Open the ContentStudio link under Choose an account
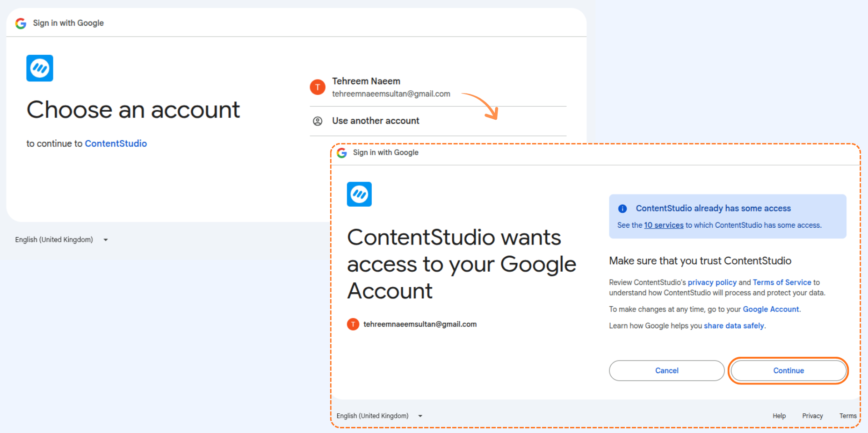The width and height of the screenshot is (868, 433). [x=116, y=144]
